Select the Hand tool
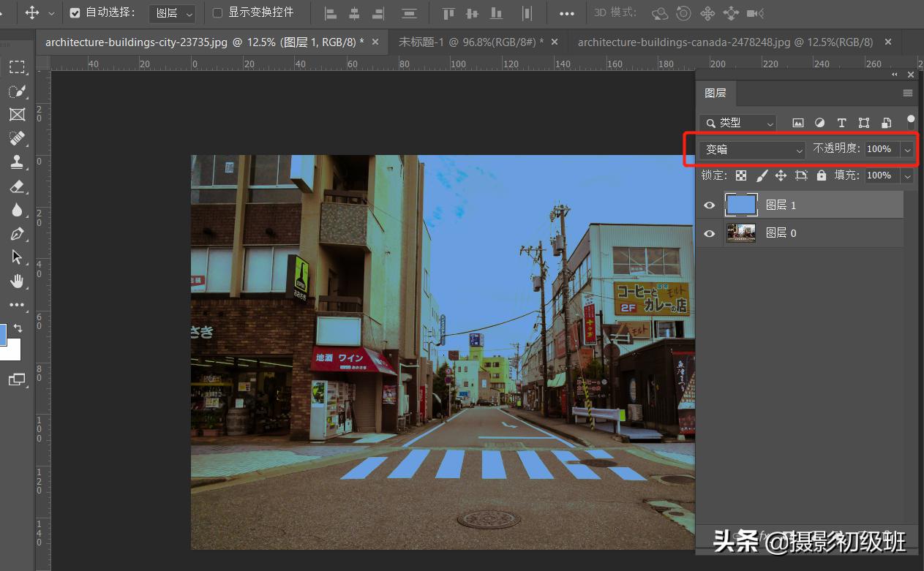924x571 pixels. [17, 281]
